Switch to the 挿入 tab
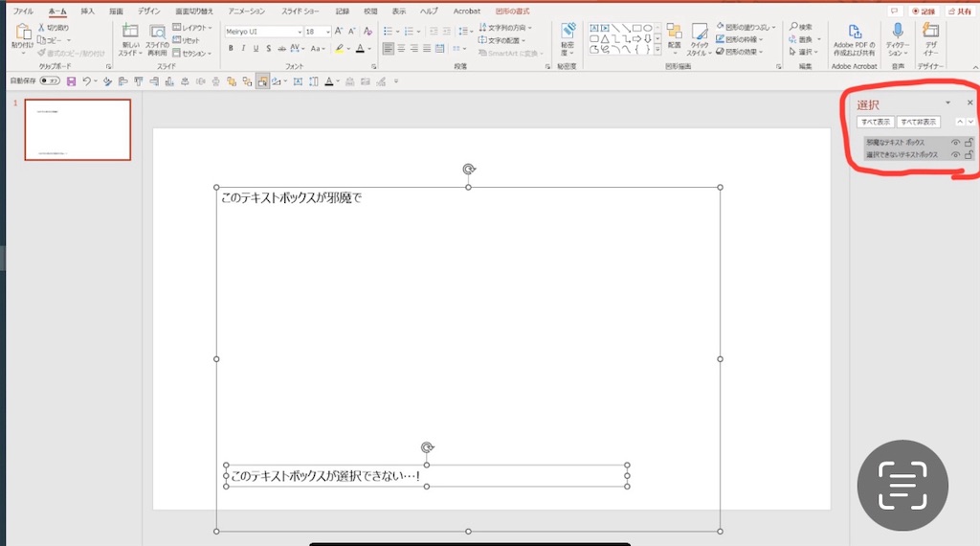This screenshot has width=980, height=546. [x=87, y=11]
